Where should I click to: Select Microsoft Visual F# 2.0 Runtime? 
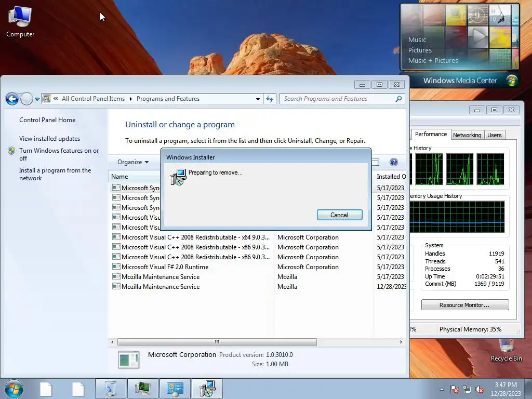(258, 267)
